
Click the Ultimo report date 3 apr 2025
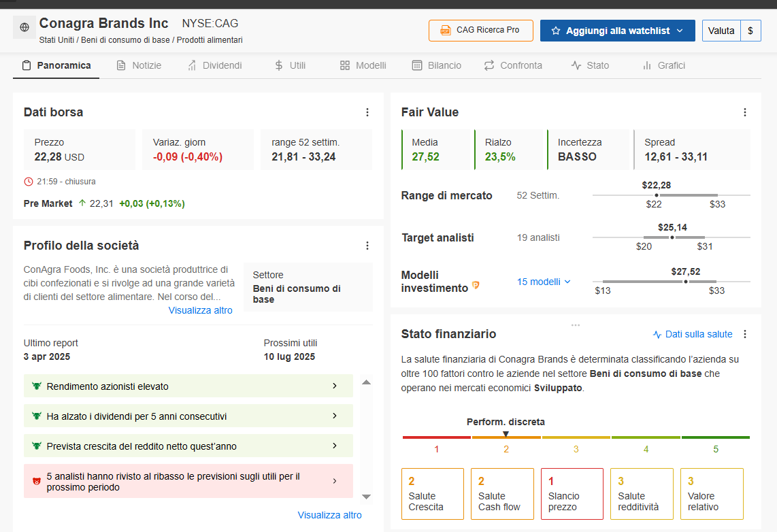point(47,356)
